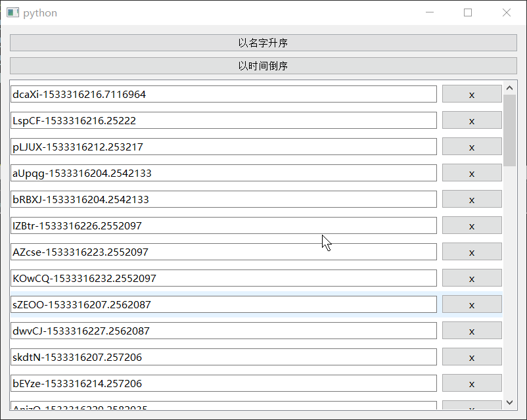Image resolution: width=527 pixels, height=420 pixels.
Task: Click x next to bRBXJ-1533316204.2542133
Action: [472, 199]
